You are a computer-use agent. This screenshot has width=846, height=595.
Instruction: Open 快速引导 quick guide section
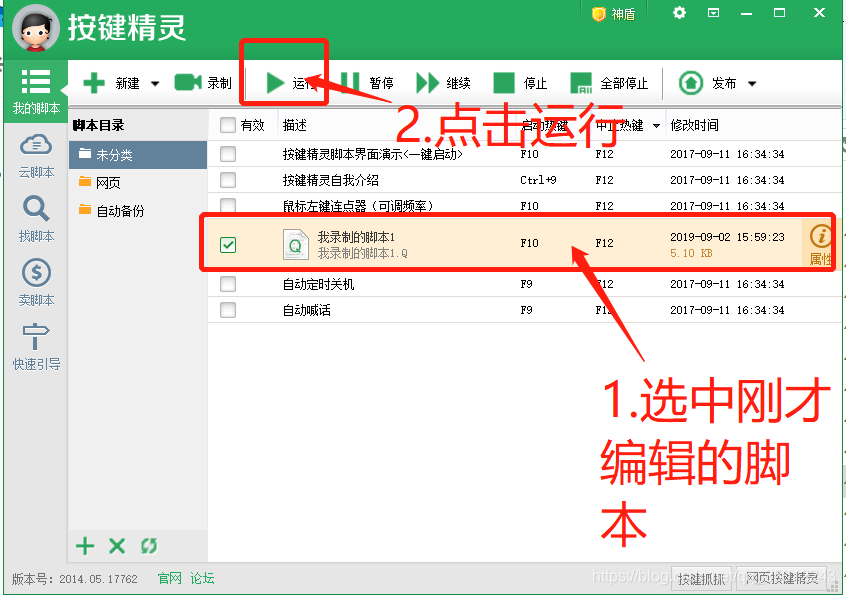click(36, 346)
